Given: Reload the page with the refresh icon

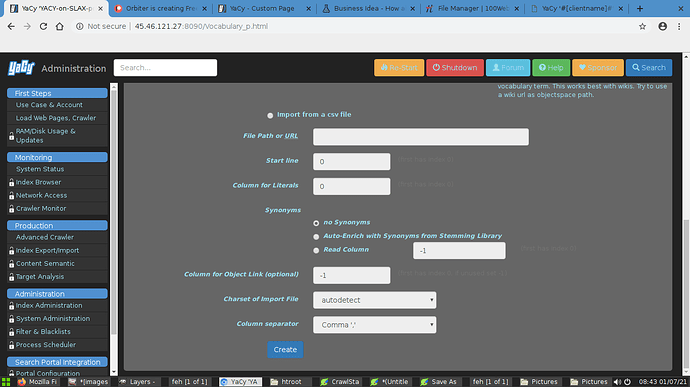Looking at the screenshot, I should 43,26.
